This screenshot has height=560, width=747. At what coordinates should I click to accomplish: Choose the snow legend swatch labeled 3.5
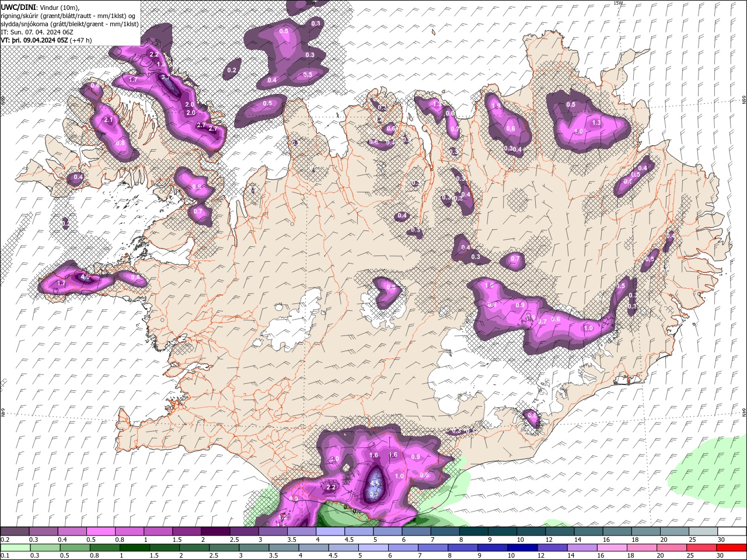click(x=301, y=531)
